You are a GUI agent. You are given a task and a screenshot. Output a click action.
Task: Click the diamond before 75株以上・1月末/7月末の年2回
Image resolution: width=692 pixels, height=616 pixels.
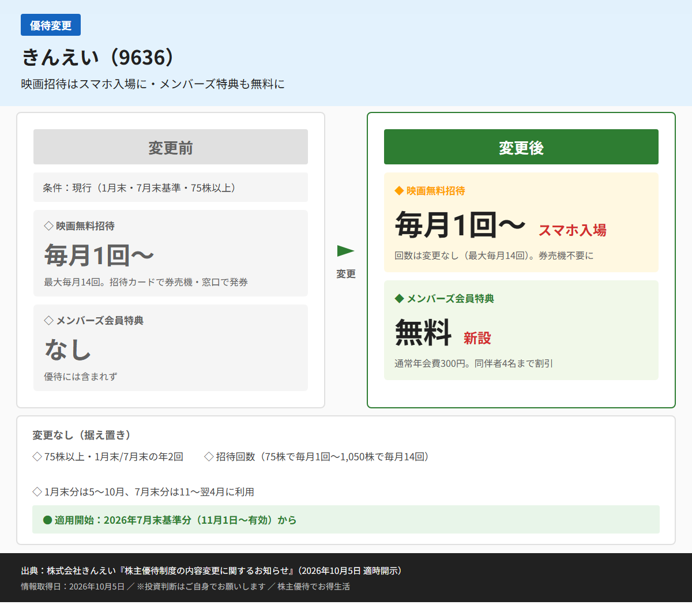point(37,457)
